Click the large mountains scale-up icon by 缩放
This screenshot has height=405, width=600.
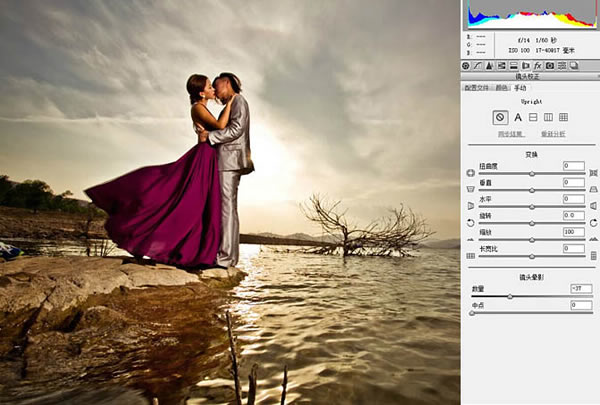click(x=593, y=239)
